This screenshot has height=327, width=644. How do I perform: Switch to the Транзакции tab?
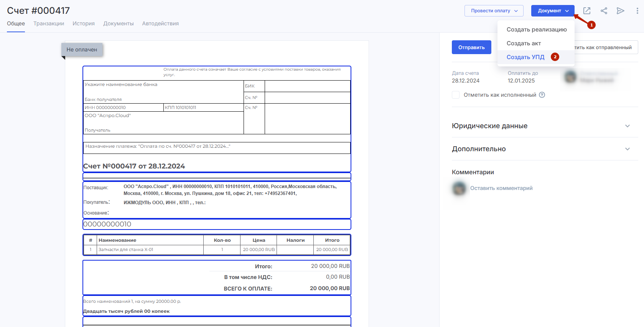pyautogui.click(x=49, y=23)
